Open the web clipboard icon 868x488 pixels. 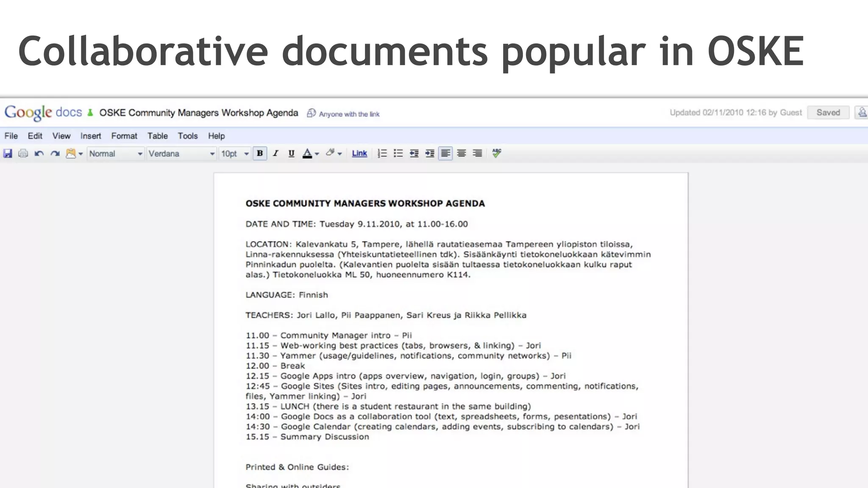click(71, 153)
